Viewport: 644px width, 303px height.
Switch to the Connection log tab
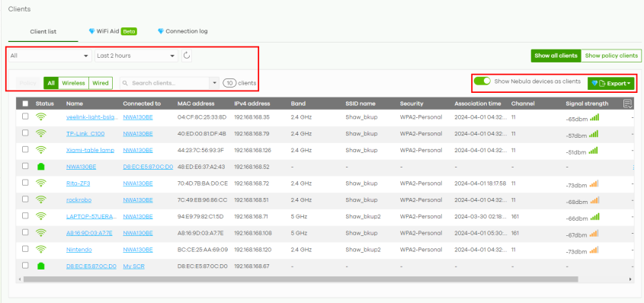(183, 31)
